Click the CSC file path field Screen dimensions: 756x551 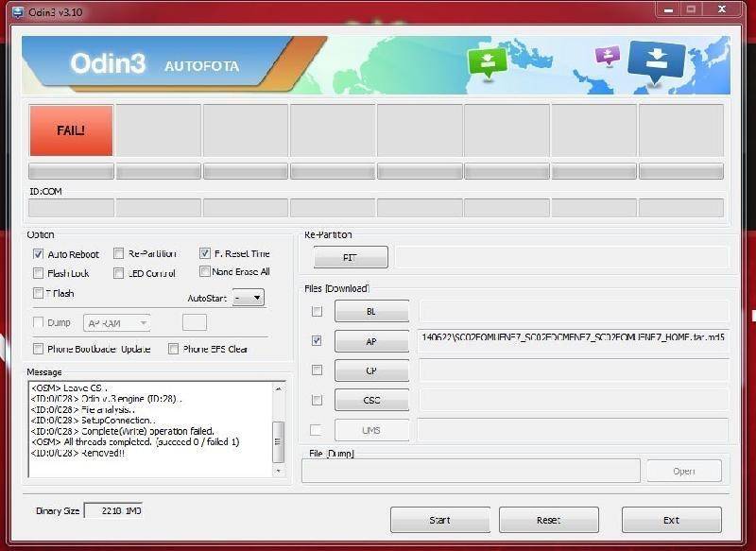coord(574,400)
